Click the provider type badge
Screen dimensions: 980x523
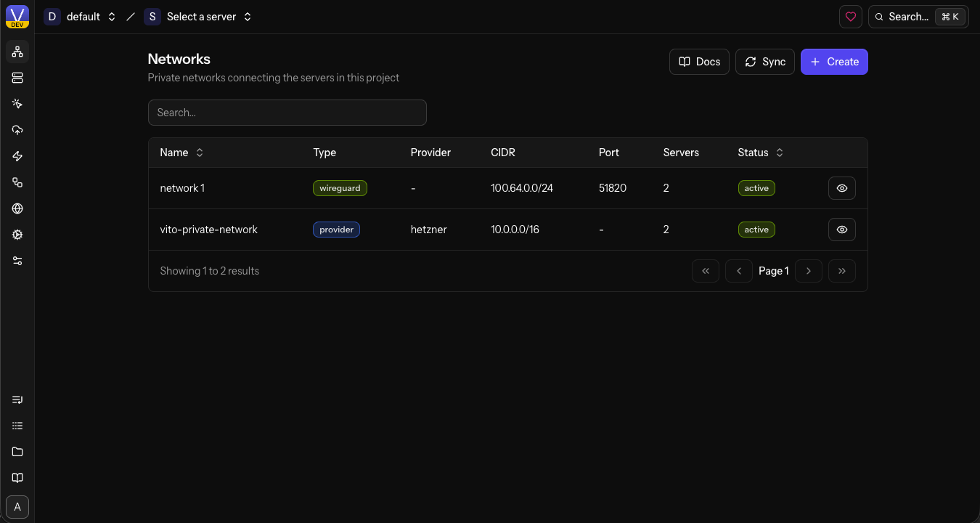(x=337, y=230)
